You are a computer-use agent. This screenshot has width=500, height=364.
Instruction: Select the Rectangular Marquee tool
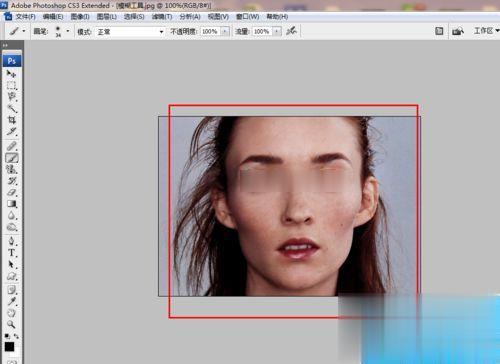11,85
